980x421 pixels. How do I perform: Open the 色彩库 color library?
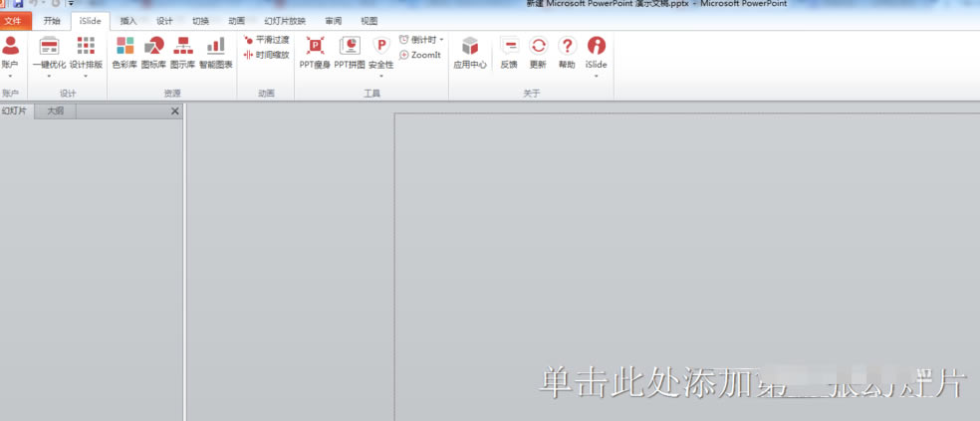coord(124,52)
